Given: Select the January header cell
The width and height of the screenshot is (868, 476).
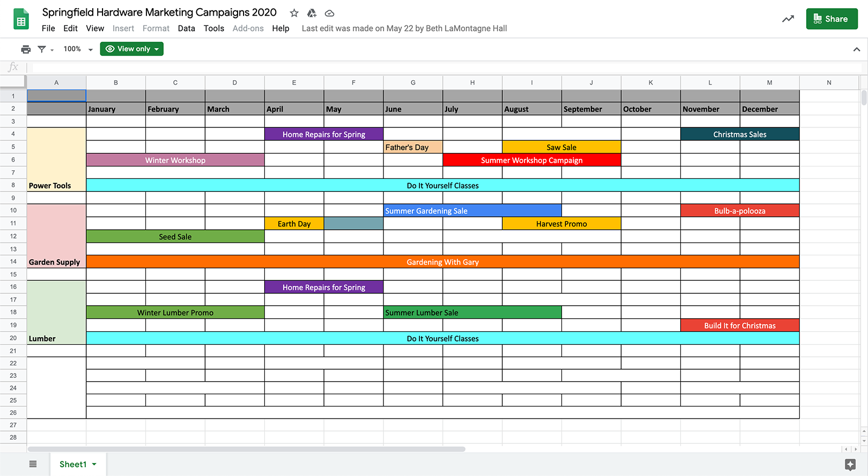Looking at the screenshot, I should pyautogui.click(x=116, y=108).
